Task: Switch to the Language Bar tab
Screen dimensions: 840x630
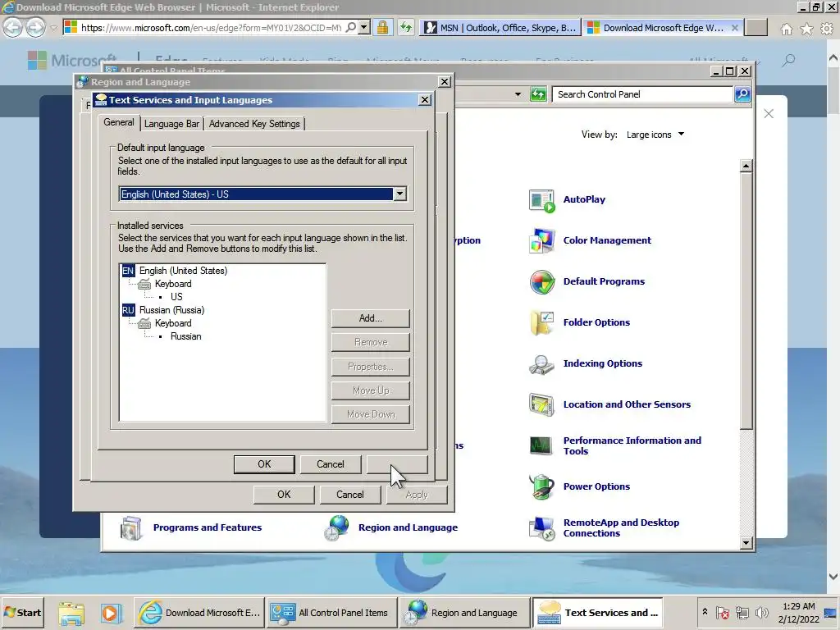Action: coord(171,124)
